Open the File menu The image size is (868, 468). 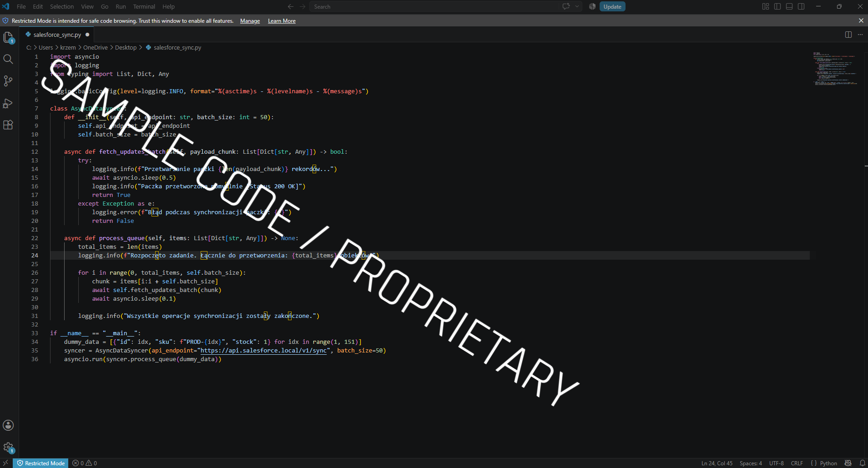click(x=21, y=6)
